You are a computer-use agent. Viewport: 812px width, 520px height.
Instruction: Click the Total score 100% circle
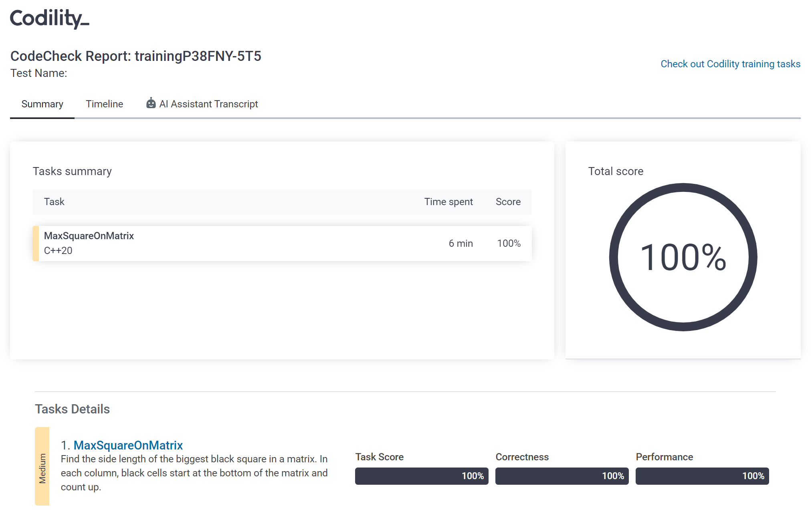(683, 257)
